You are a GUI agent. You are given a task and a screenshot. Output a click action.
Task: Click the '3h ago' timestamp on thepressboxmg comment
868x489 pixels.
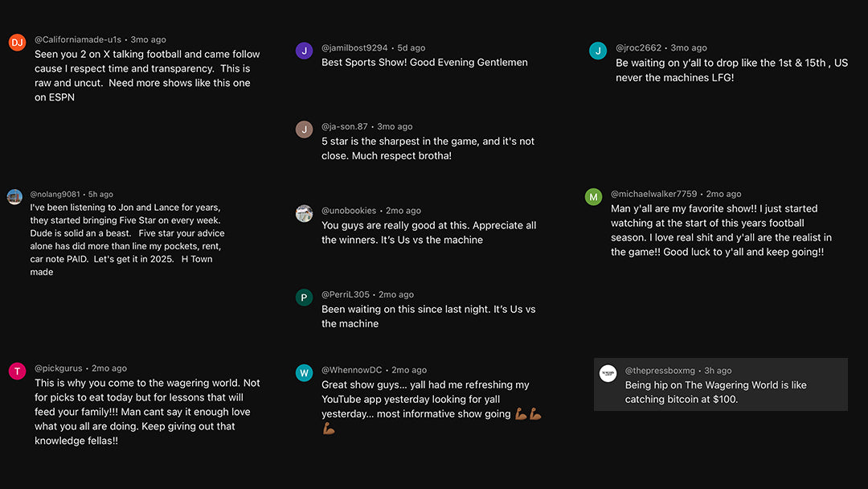718,371
